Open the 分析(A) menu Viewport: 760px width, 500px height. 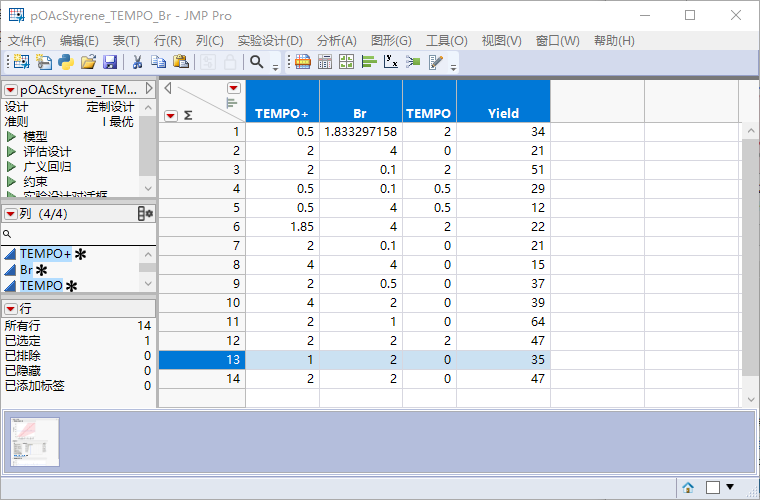(336, 40)
